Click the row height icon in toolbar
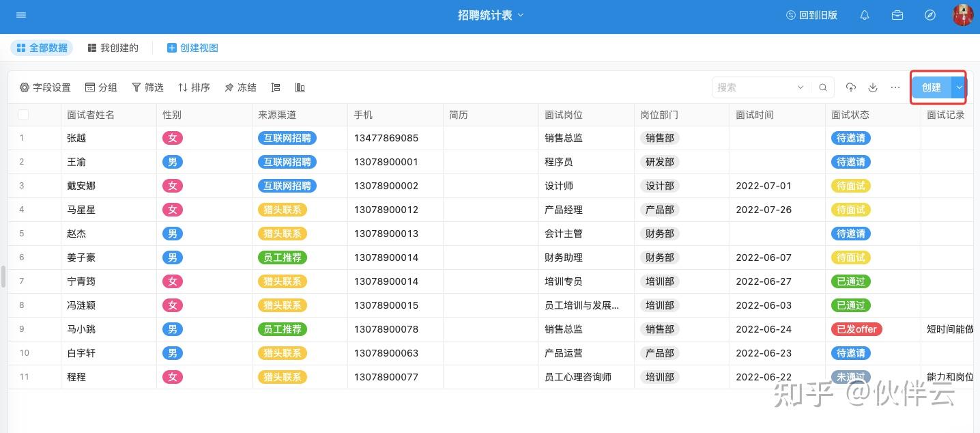This screenshot has width=980, height=433. tap(276, 87)
